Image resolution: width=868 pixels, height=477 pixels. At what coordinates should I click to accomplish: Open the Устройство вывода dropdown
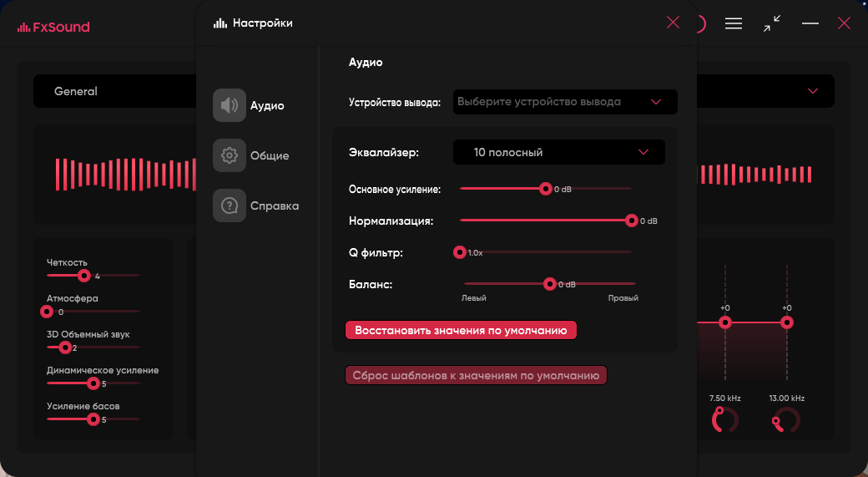point(565,102)
